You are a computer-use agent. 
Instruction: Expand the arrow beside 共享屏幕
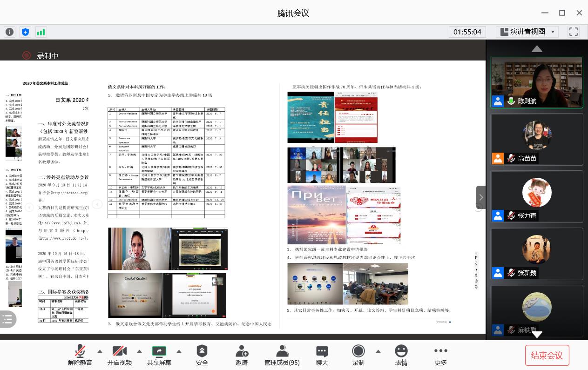pos(179,351)
